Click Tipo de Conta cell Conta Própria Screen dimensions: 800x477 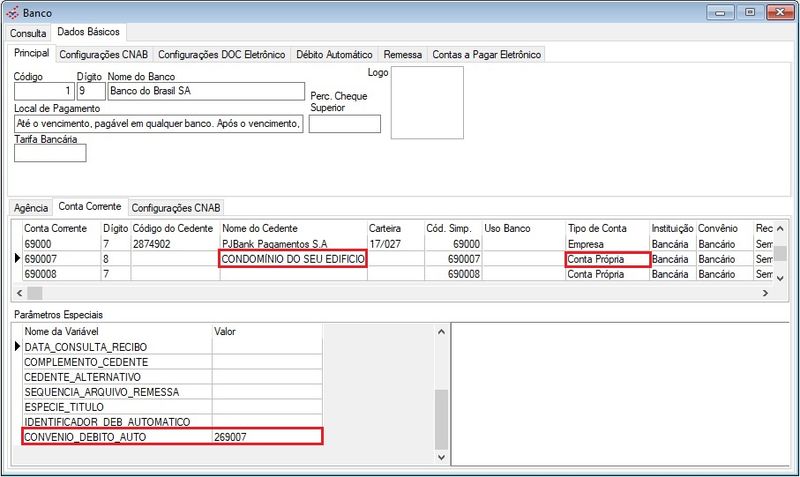click(x=607, y=259)
